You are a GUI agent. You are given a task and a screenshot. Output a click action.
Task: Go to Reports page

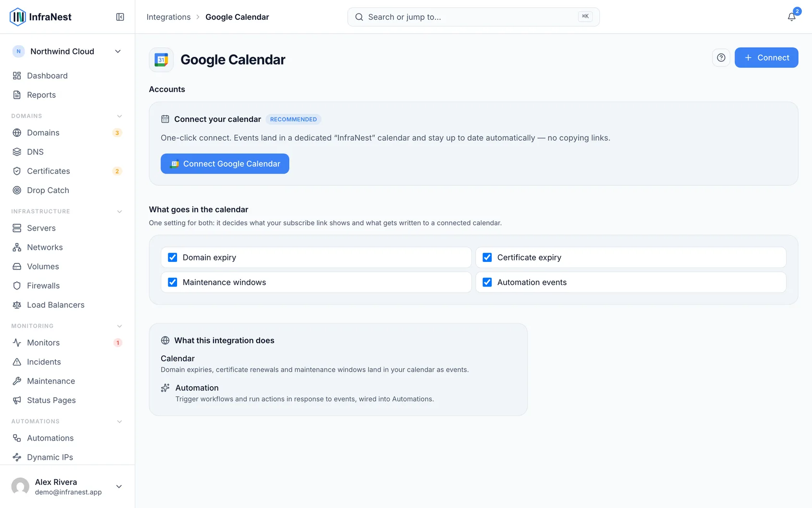click(67, 95)
